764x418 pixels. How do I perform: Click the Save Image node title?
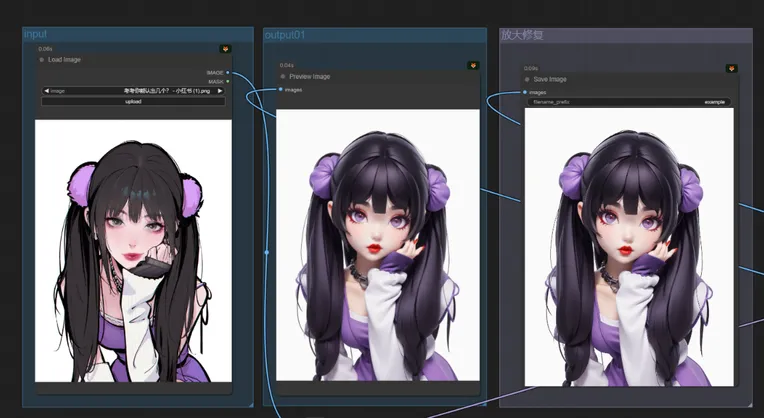pyautogui.click(x=550, y=79)
